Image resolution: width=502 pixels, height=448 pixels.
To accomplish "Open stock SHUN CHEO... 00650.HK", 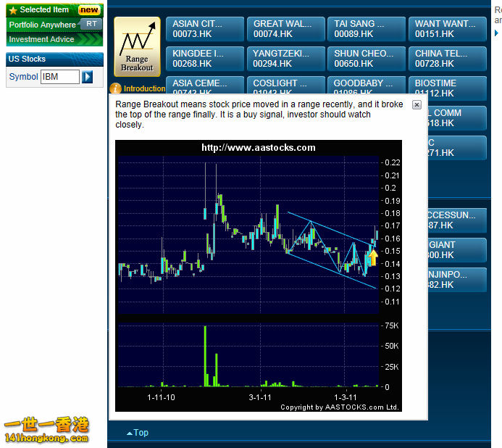I will 367,59.
